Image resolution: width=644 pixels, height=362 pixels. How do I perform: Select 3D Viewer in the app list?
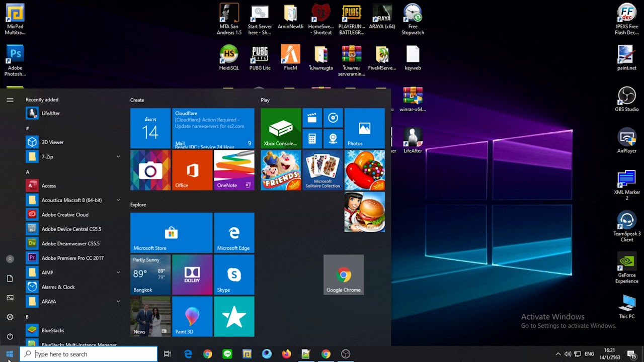coord(74,142)
